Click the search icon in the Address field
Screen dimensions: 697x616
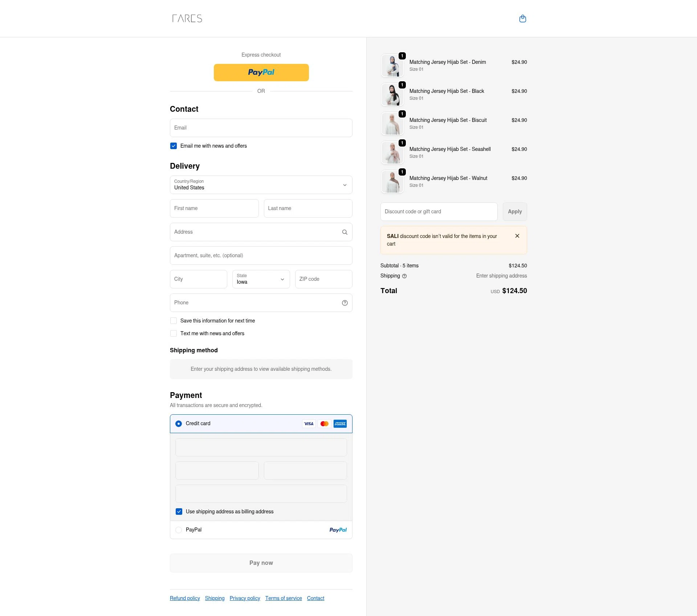pyautogui.click(x=344, y=232)
